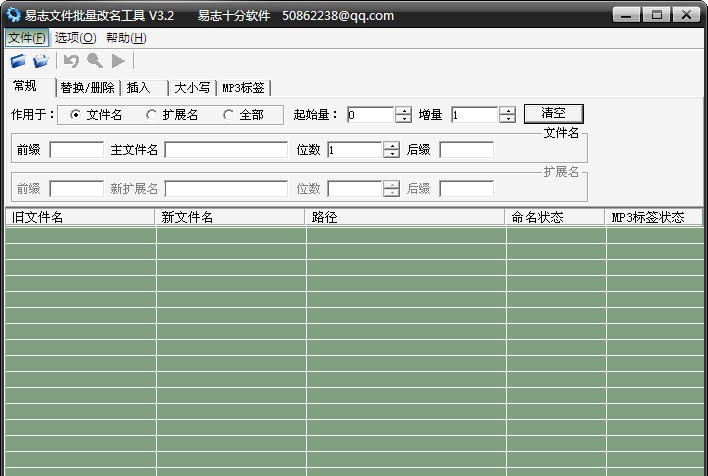Click the undo arrow toolbar icon
This screenshot has width=708, height=476.
71,61
